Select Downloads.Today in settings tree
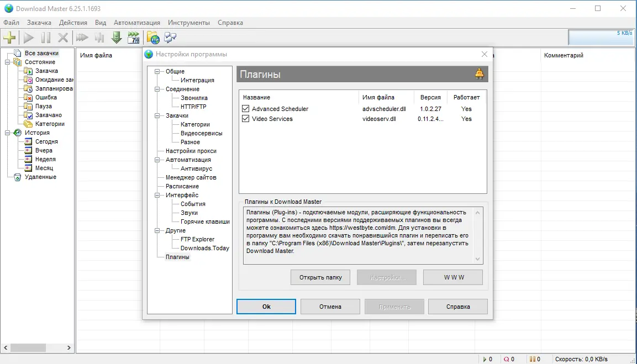Screen dimensions: 637x364 (205, 248)
